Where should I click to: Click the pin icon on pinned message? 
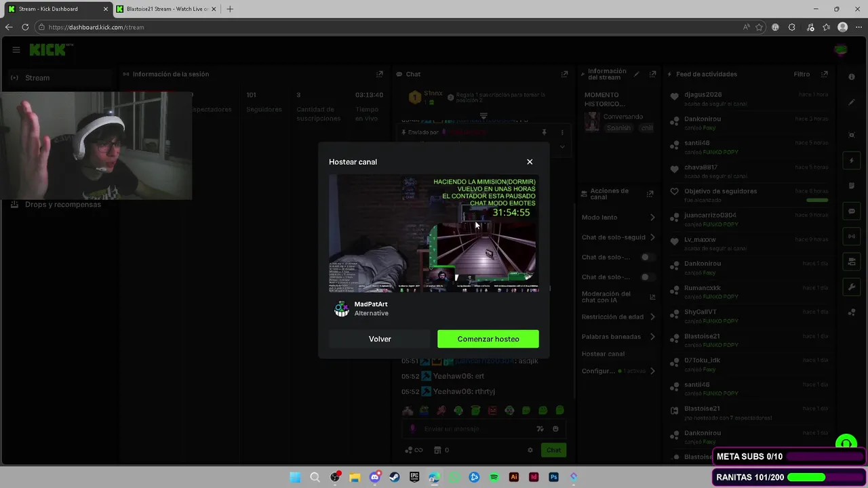click(x=544, y=132)
